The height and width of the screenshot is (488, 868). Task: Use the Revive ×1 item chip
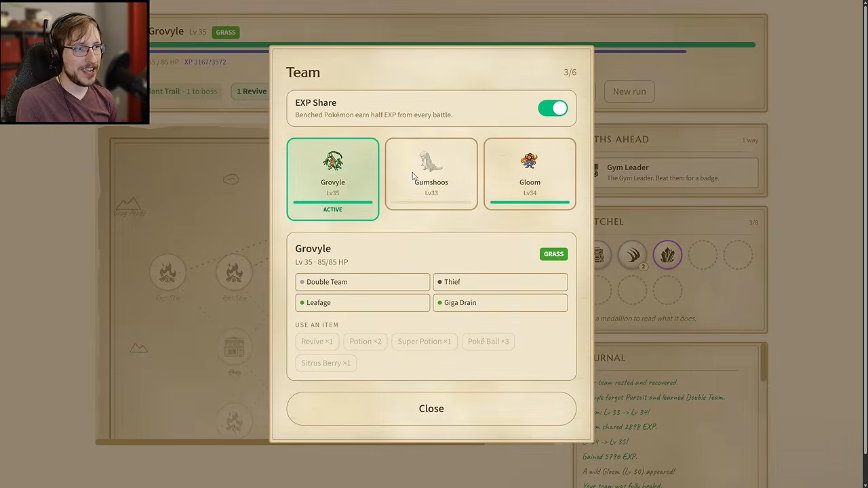(x=317, y=342)
